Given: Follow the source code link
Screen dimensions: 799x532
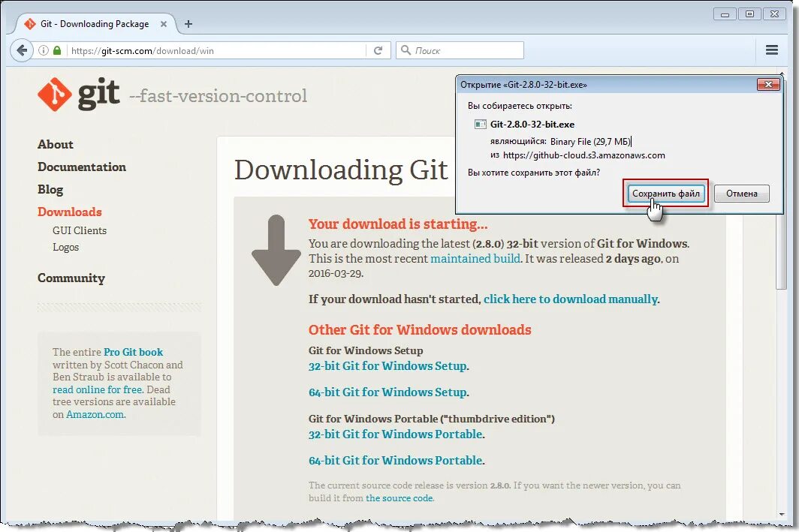Looking at the screenshot, I should click(399, 498).
